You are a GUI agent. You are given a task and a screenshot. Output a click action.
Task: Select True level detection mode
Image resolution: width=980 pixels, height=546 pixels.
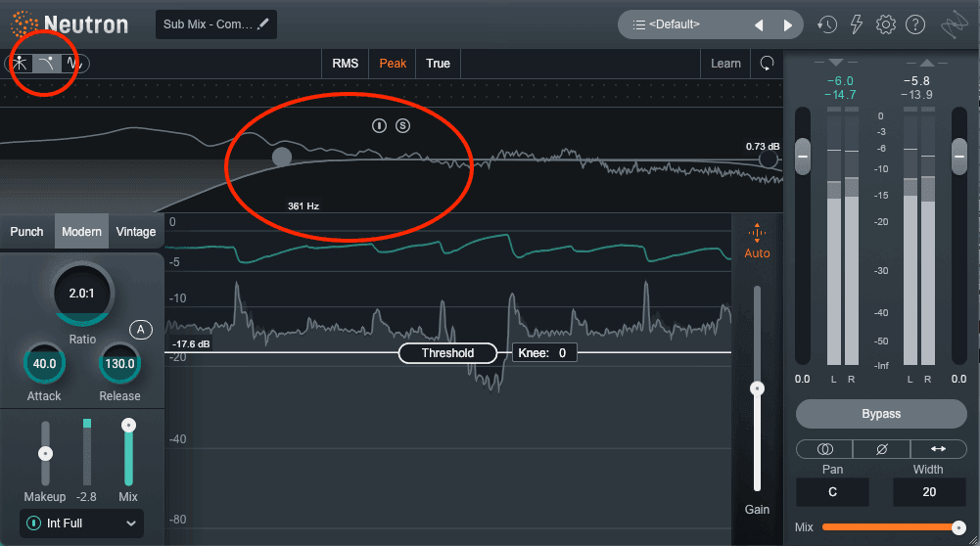438,63
